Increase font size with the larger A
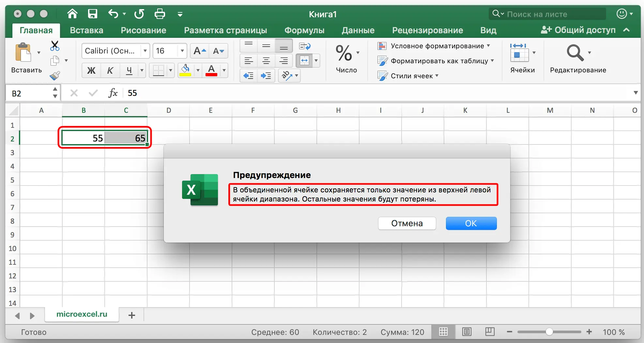Screen dimensions: 644x343 pyautogui.click(x=200, y=51)
